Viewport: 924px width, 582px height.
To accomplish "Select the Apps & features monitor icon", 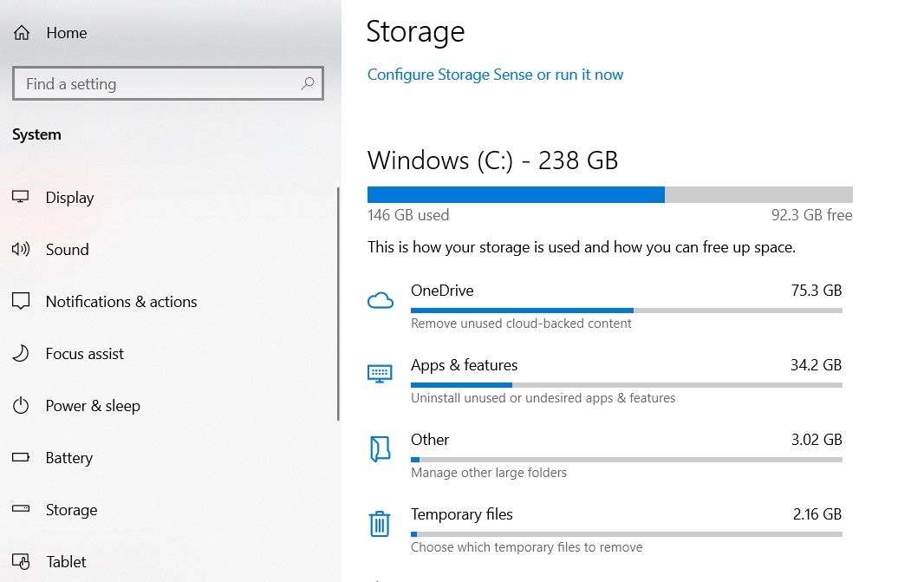I will point(380,374).
